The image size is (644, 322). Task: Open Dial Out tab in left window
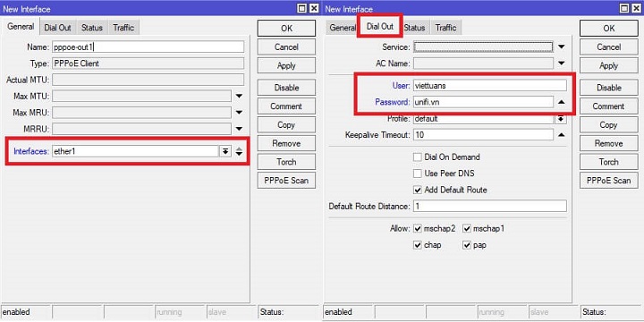click(x=57, y=28)
